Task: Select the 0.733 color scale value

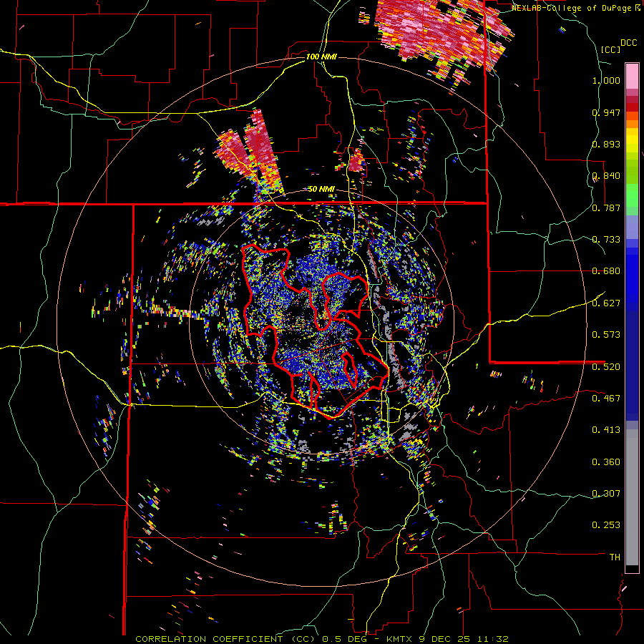Action: (x=606, y=240)
